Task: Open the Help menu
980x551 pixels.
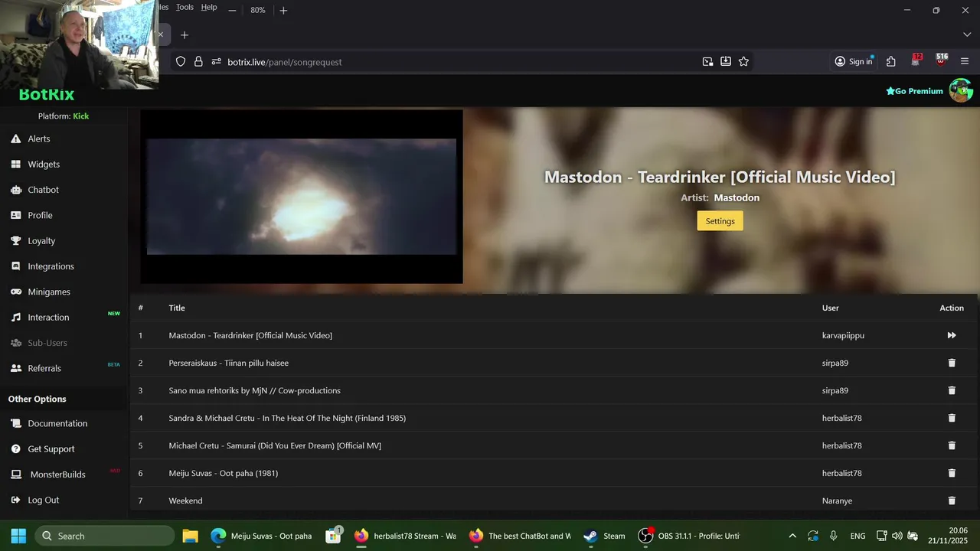Action: pyautogui.click(x=209, y=7)
